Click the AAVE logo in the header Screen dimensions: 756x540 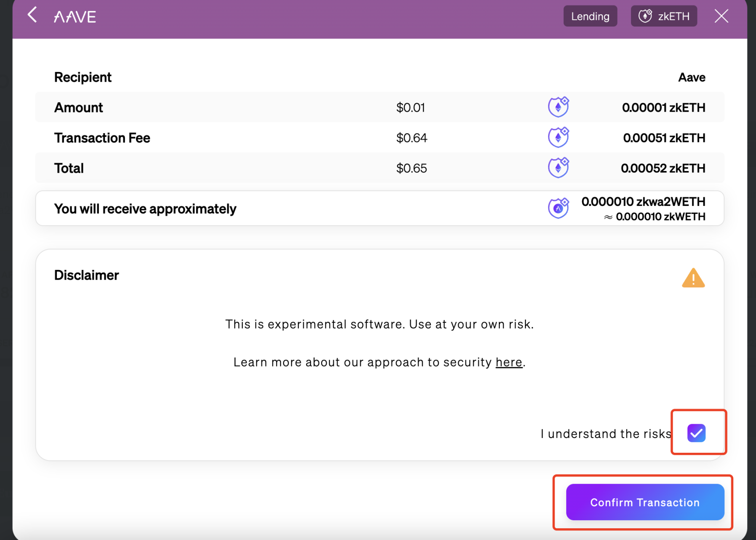[x=75, y=17]
